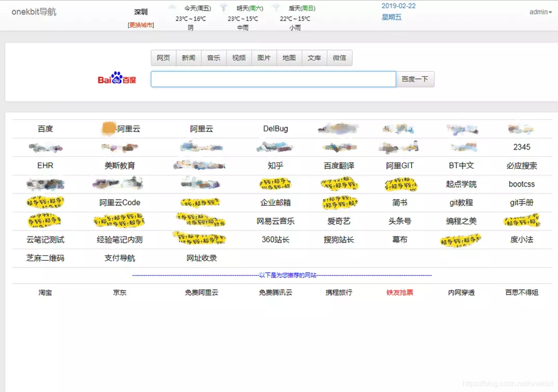The image size is (558, 392).
Task: Open the 企业邮箱 link
Action: pyautogui.click(x=276, y=202)
